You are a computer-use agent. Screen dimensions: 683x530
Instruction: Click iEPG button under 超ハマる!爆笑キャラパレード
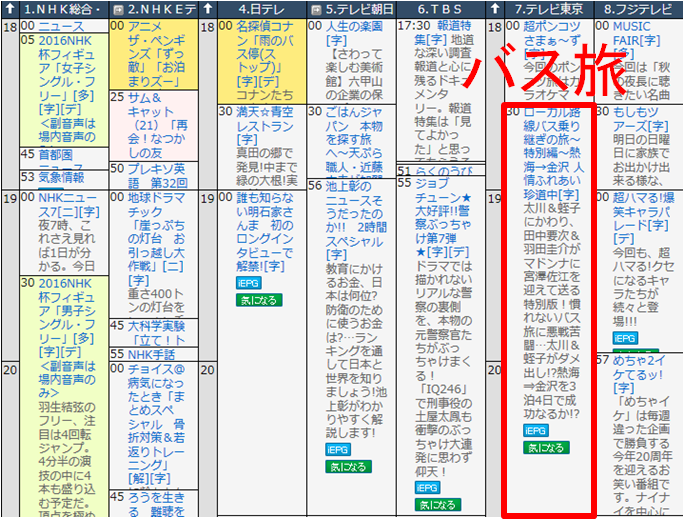pyautogui.click(x=625, y=338)
